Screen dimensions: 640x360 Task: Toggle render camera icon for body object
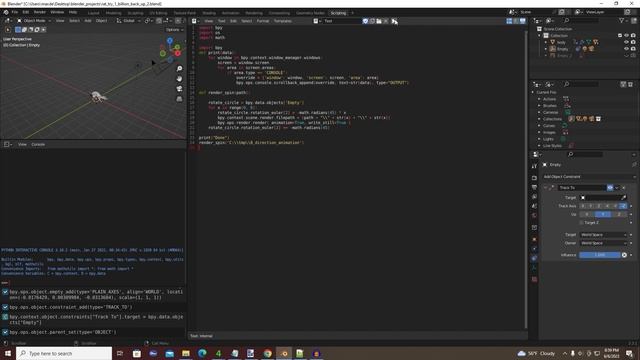point(633,42)
